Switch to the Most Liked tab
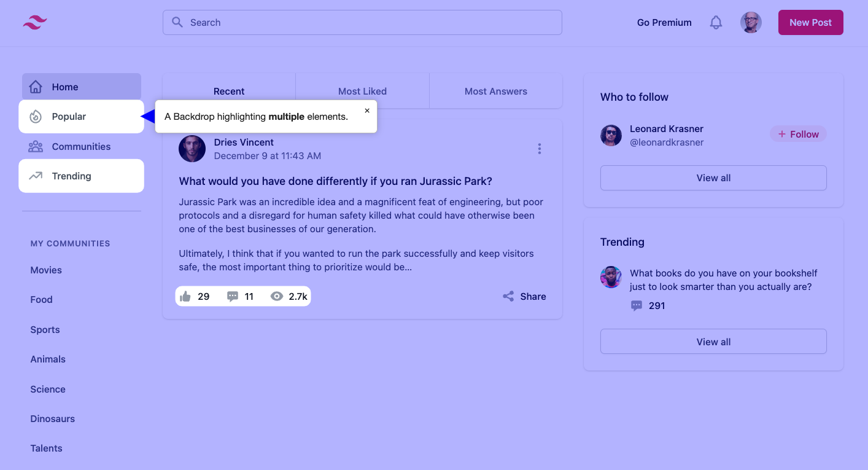Screen dimensions: 868x470 [x=362, y=92]
